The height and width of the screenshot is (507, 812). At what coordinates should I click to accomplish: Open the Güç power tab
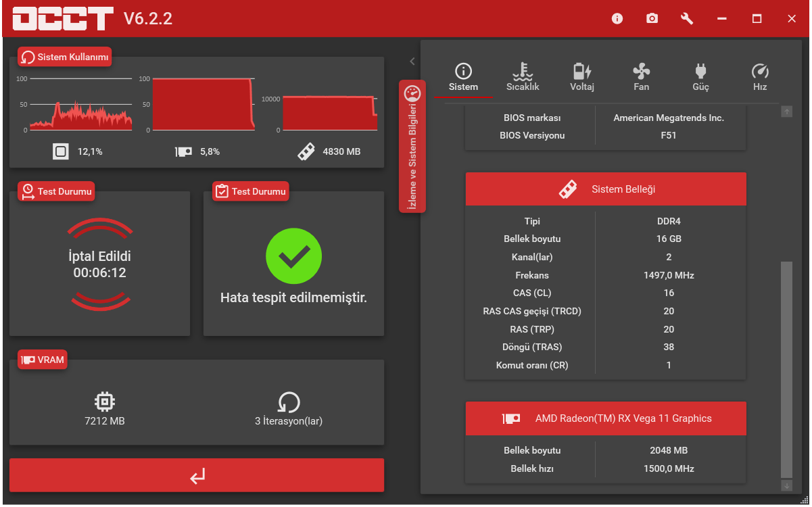pos(700,78)
